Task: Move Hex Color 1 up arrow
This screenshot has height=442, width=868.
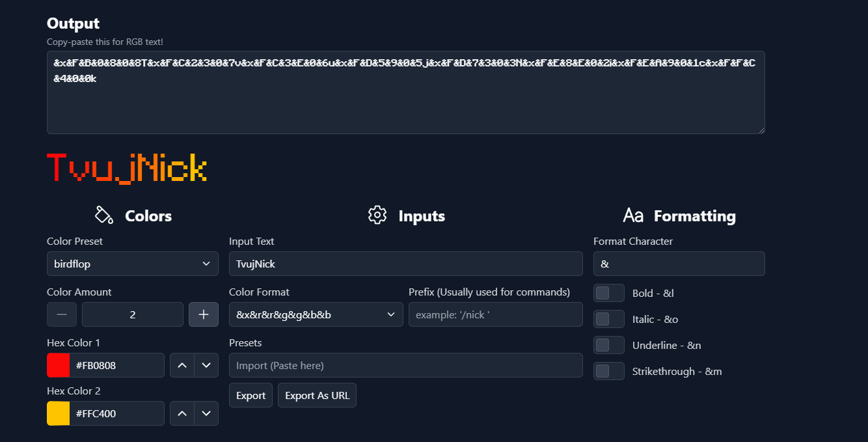Action: [182, 365]
